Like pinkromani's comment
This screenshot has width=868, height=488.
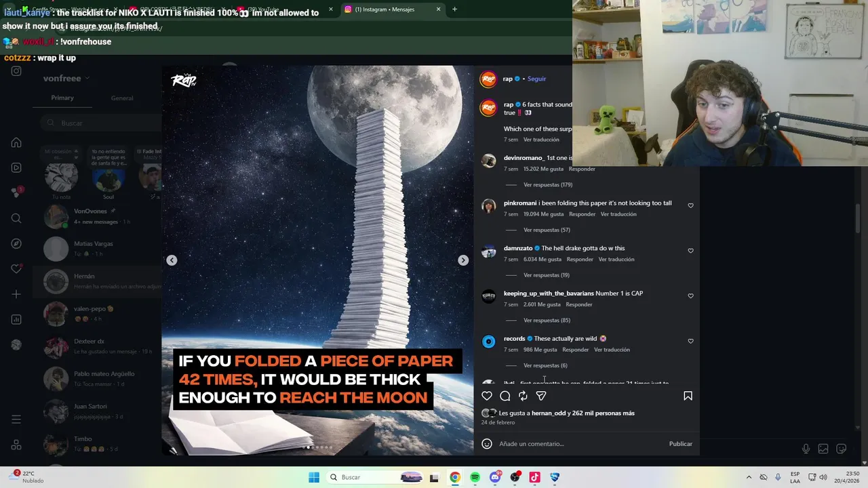(x=690, y=205)
